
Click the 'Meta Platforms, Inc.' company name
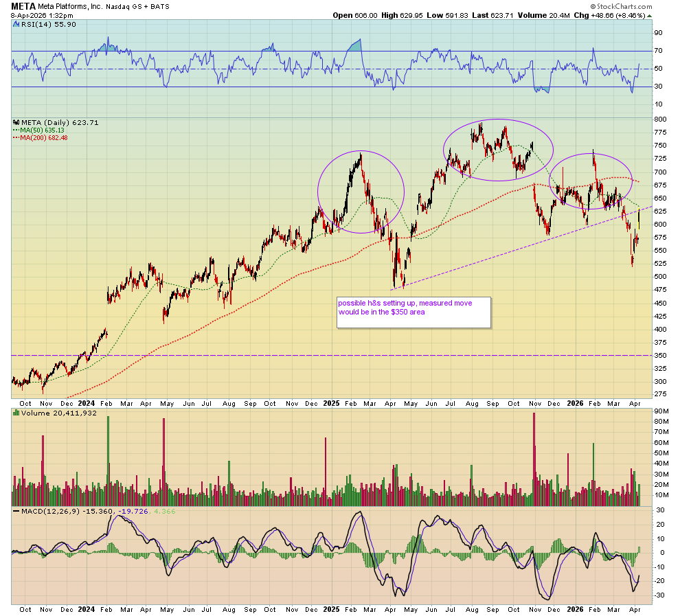tap(70, 6)
